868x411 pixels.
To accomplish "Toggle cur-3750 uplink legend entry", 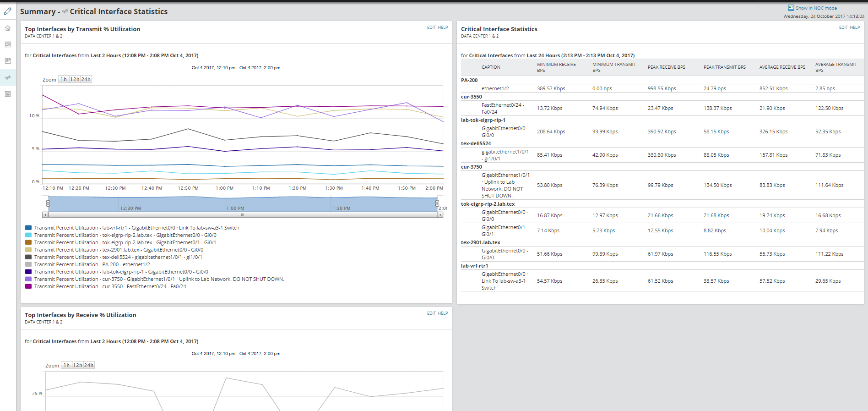I will pyautogui.click(x=155, y=279).
